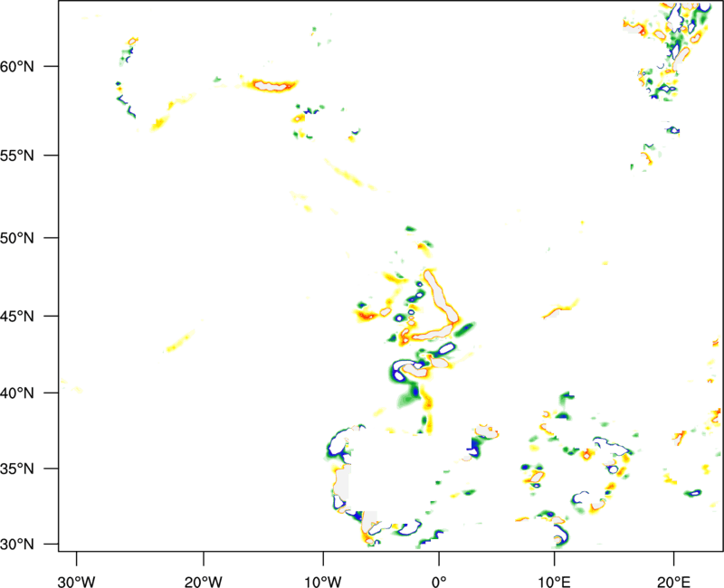This screenshot has width=724, height=588.
Task: Click the 45°N latitude label
Action: click(17, 316)
